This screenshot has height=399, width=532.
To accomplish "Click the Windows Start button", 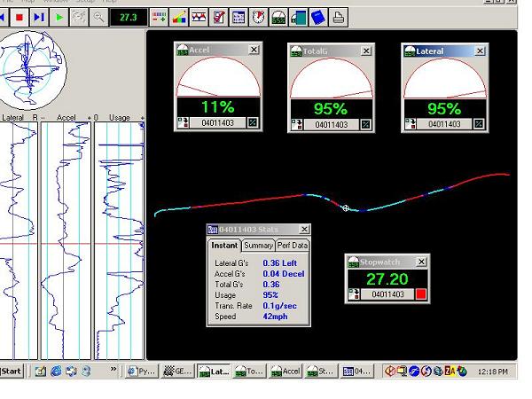I will (x=12, y=372).
